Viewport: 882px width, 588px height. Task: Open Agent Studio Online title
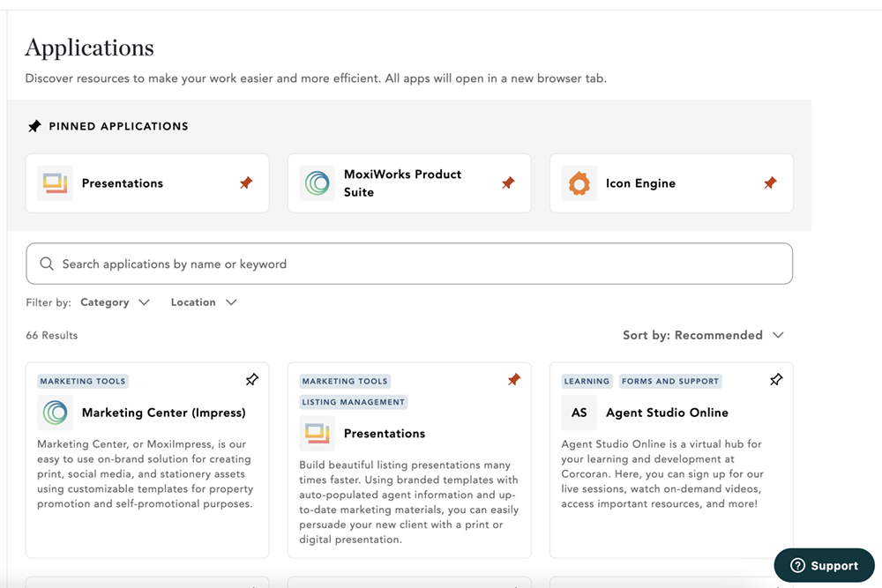pos(667,413)
